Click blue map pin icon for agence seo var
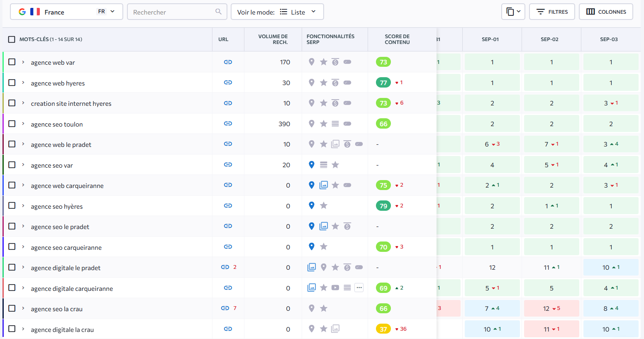 312,165
